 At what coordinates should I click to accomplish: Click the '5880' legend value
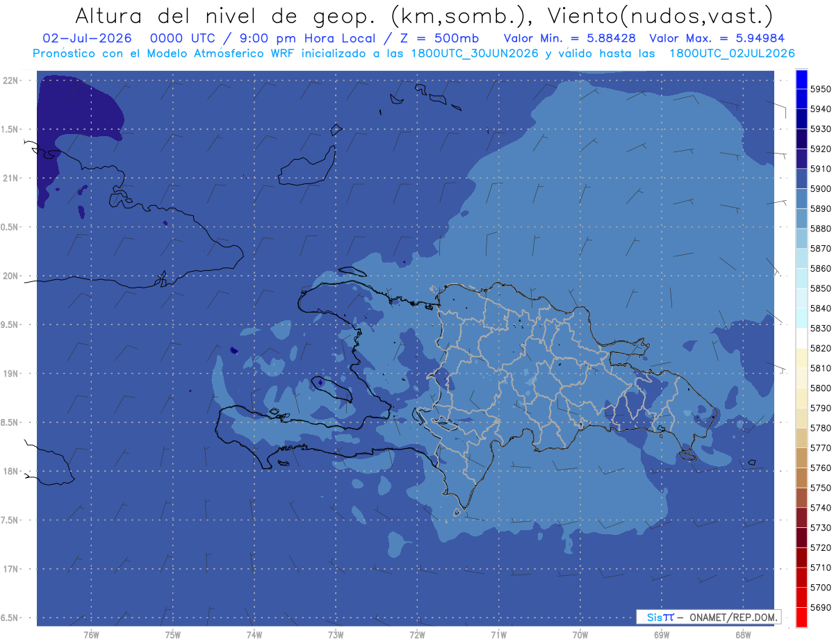820,229
